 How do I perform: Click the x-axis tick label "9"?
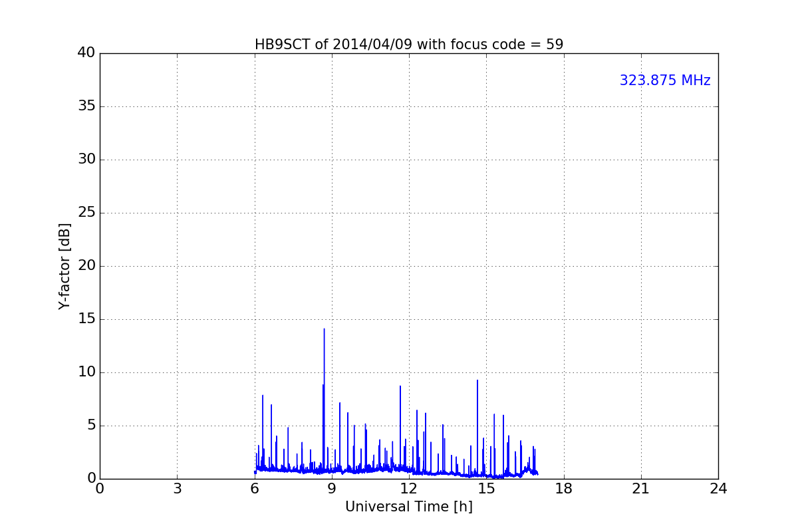point(332,488)
